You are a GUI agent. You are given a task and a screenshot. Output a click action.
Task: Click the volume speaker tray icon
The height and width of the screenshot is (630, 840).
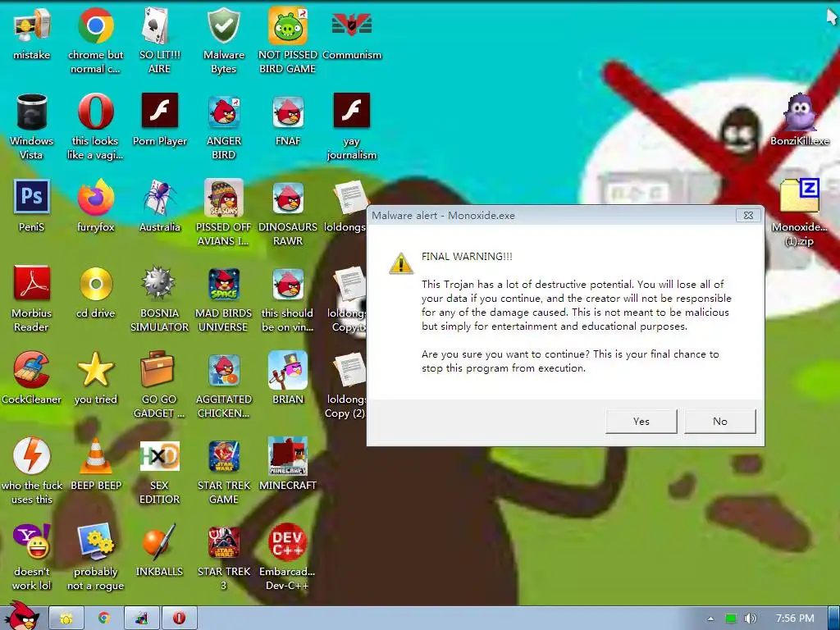point(750,619)
